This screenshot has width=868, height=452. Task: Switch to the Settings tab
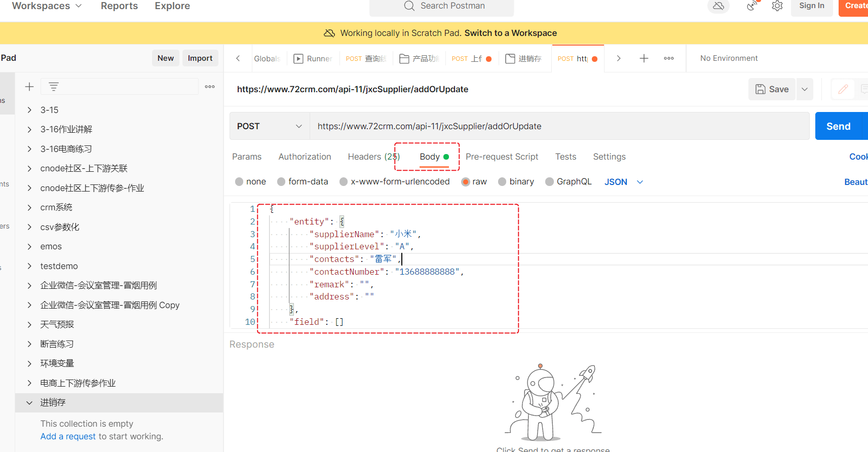pos(609,157)
